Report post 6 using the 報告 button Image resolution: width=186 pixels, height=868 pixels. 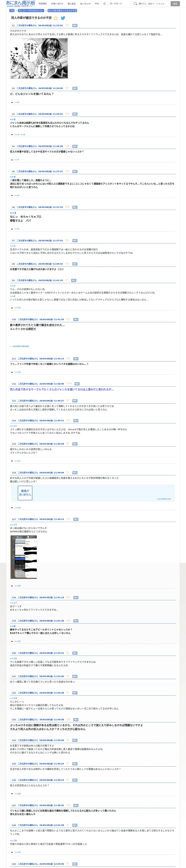(x=75, y=207)
